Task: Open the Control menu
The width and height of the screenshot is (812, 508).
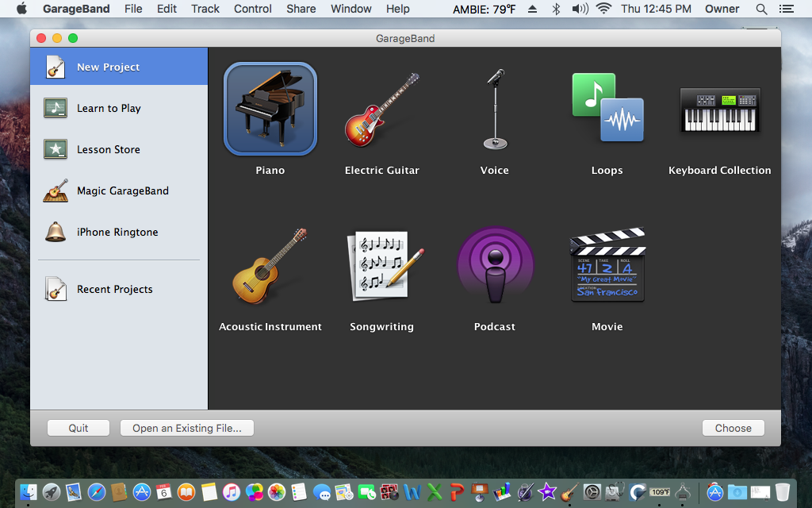Action: [253, 9]
